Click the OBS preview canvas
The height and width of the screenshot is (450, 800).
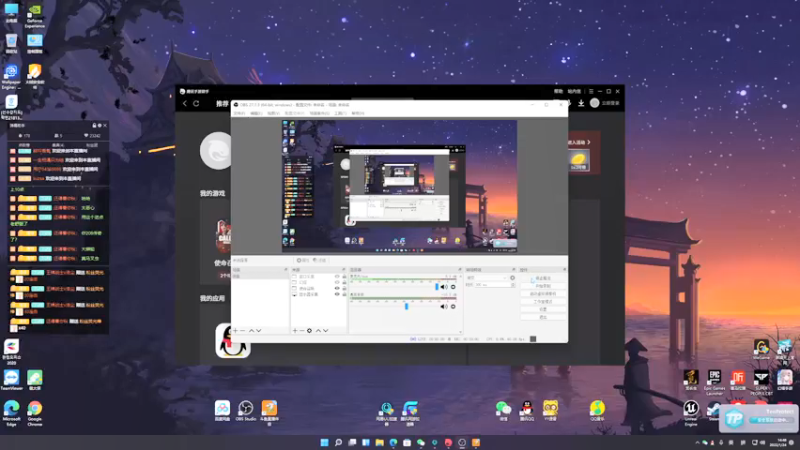tap(399, 186)
